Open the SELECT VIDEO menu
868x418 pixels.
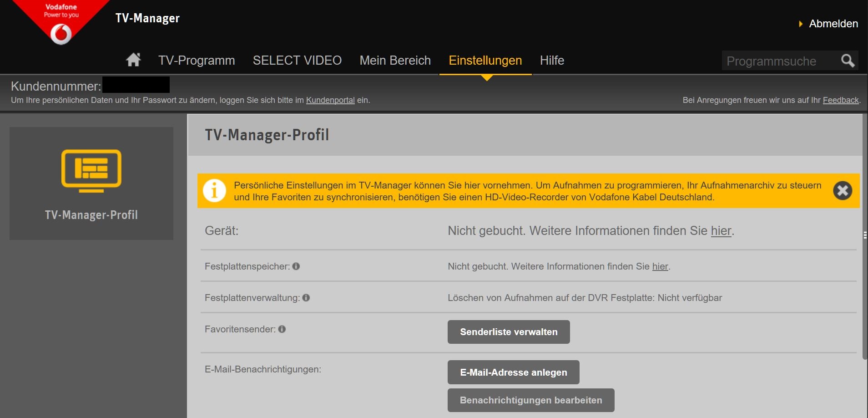[x=297, y=60]
